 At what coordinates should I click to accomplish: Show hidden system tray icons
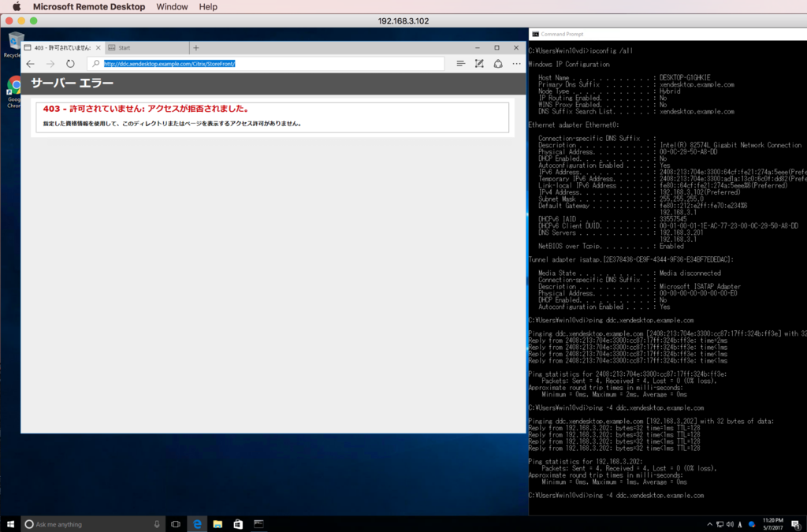click(x=710, y=525)
